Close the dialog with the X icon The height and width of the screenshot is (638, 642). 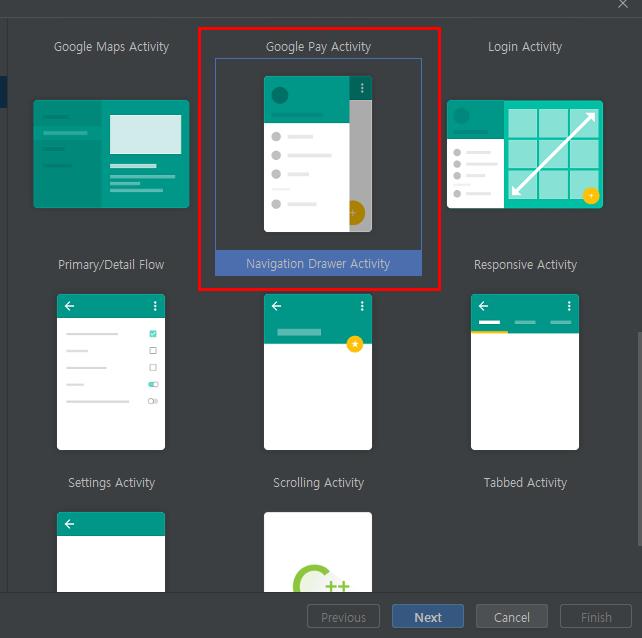pos(623,4)
